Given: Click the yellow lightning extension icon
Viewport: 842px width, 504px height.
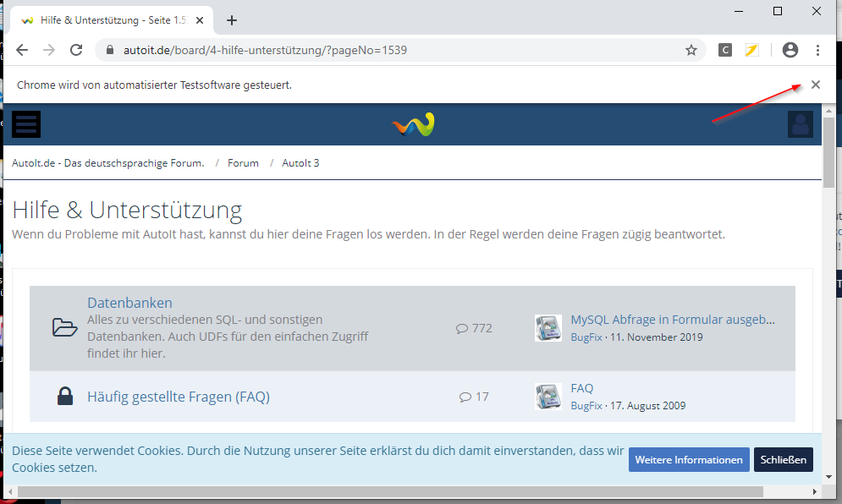Looking at the screenshot, I should pos(751,51).
